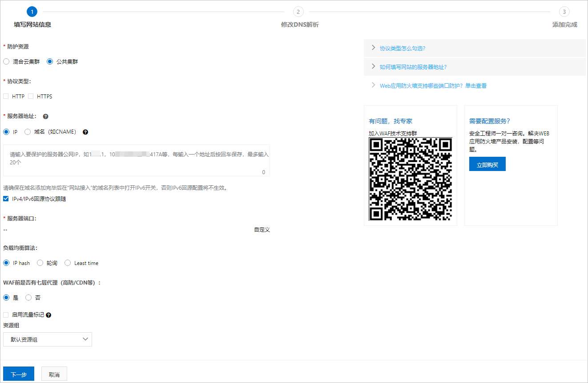The width and height of the screenshot is (588, 383).
Task: Click the help icon next to 域名（如CNAME）
Action: tap(85, 132)
